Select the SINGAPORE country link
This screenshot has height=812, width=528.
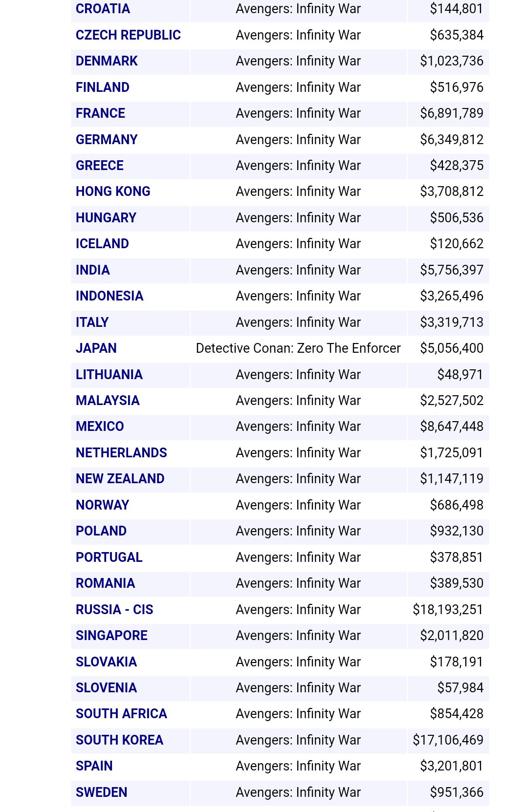click(111, 636)
